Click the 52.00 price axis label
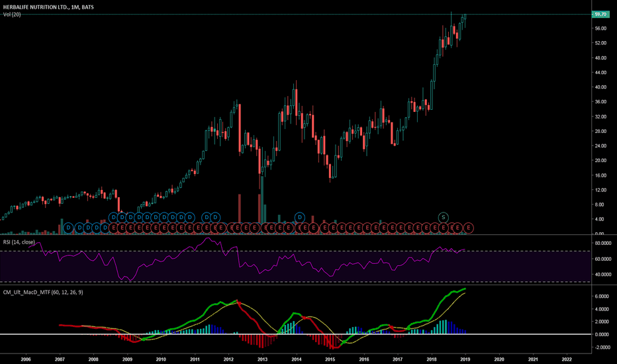 click(x=600, y=43)
